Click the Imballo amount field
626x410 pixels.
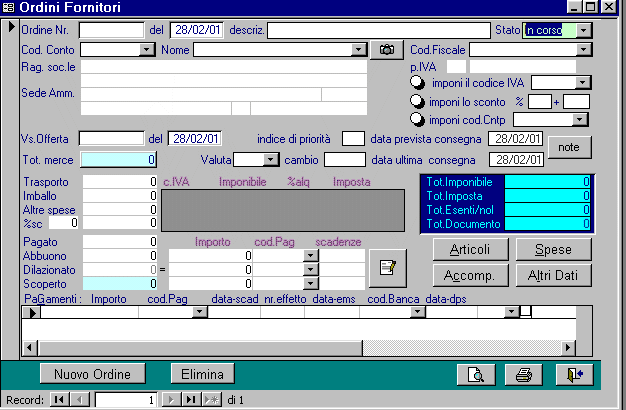pos(120,196)
